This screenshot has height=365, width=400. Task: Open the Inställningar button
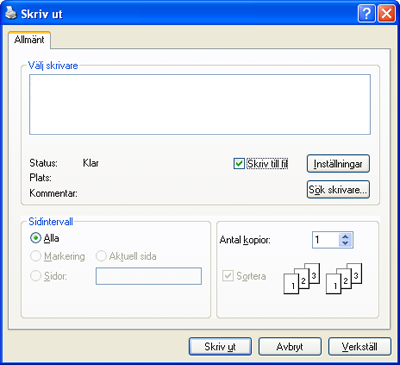pos(338,164)
